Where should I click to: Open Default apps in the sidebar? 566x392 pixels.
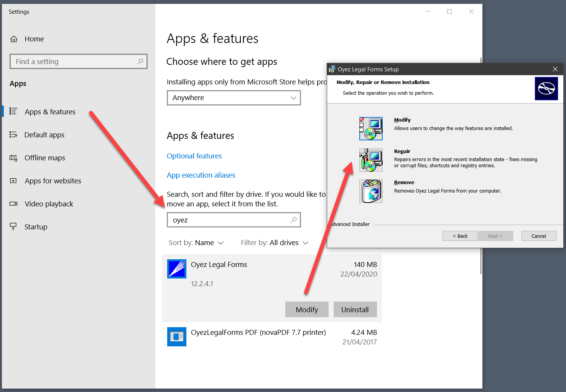click(44, 135)
